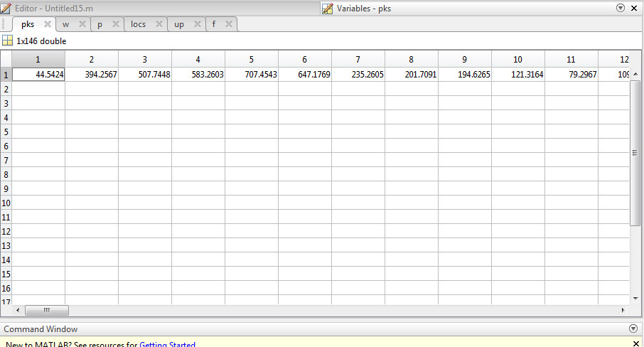Image resolution: width=644 pixels, height=347 pixels.
Task: Switch to the locs variable tab
Action: pyautogui.click(x=139, y=24)
